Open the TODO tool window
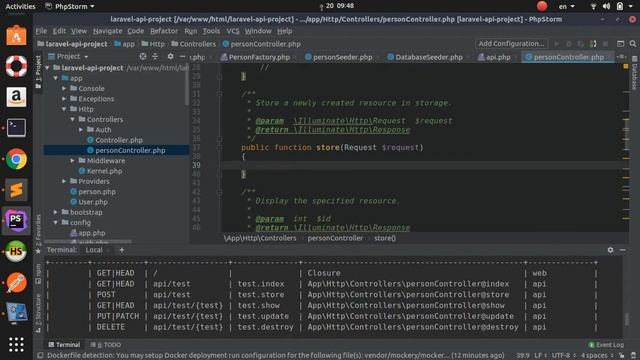The height and width of the screenshot is (360, 640). 106,345
